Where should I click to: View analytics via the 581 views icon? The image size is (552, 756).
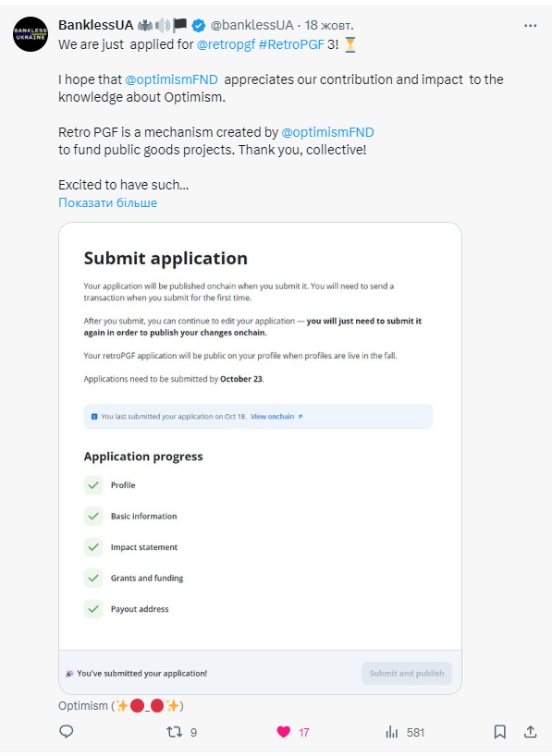pos(392,732)
